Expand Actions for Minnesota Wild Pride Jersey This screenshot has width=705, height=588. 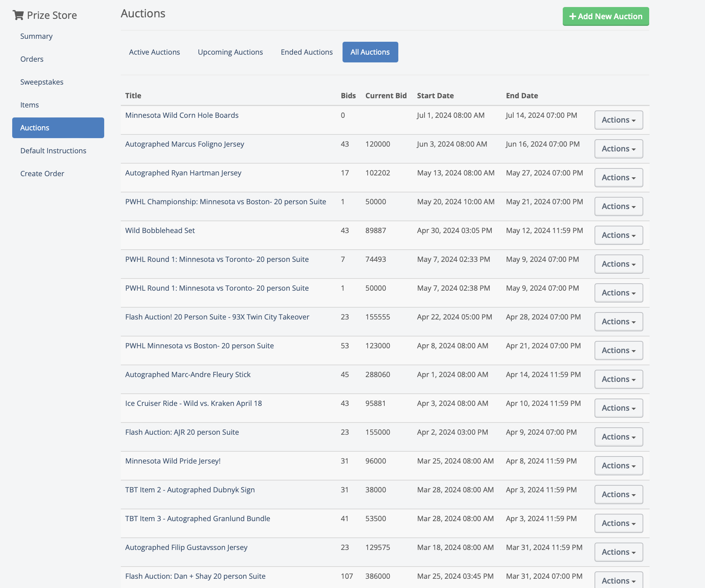pos(619,466)
